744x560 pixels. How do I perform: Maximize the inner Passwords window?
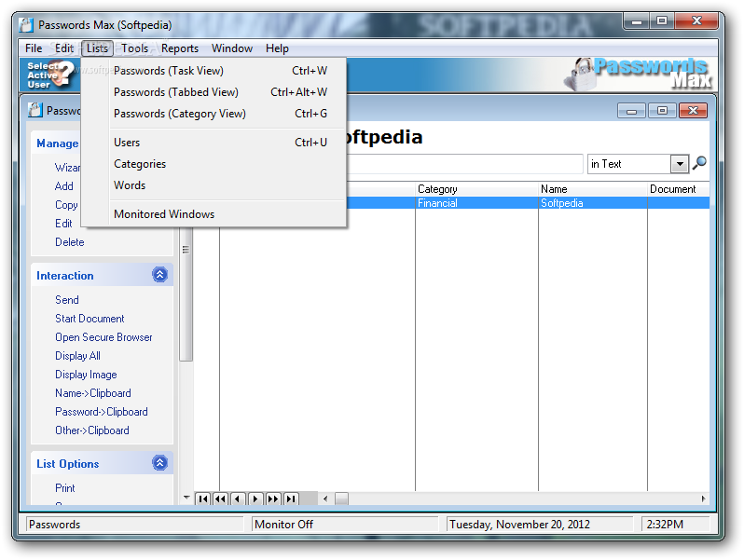(662, 111)
